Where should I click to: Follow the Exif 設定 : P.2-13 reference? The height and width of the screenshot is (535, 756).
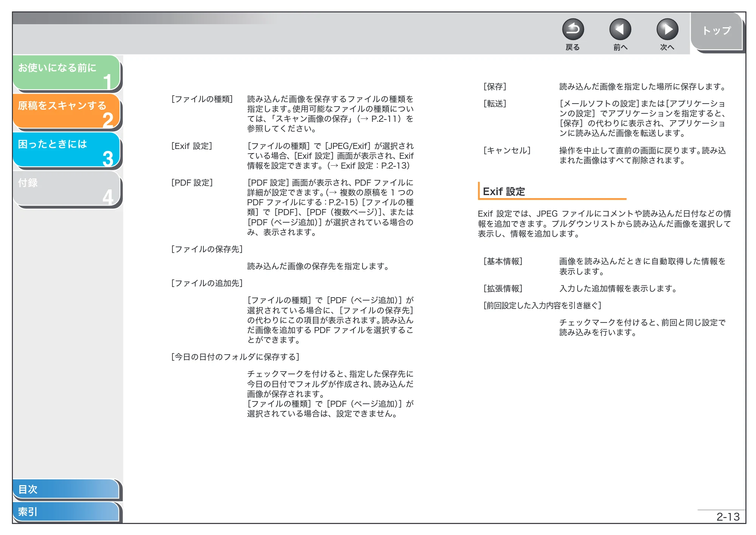tap(370, 166)
